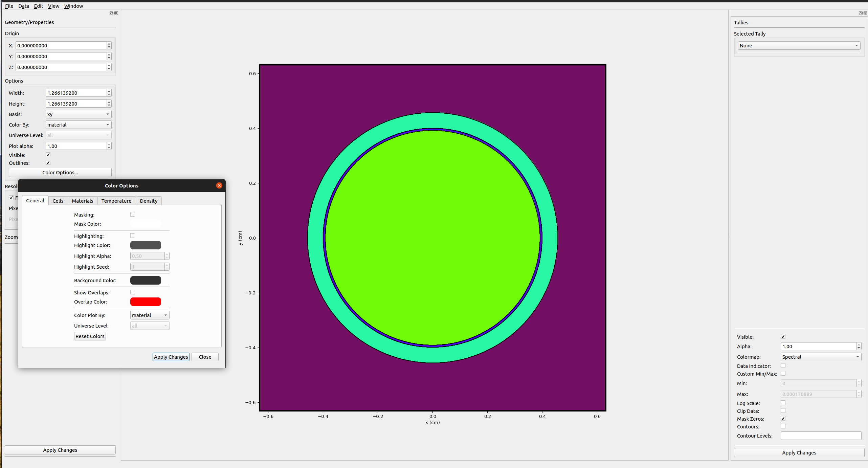Float the Tallies dock panel
Screen dimensions: 868x468
[x=860, y=13]
